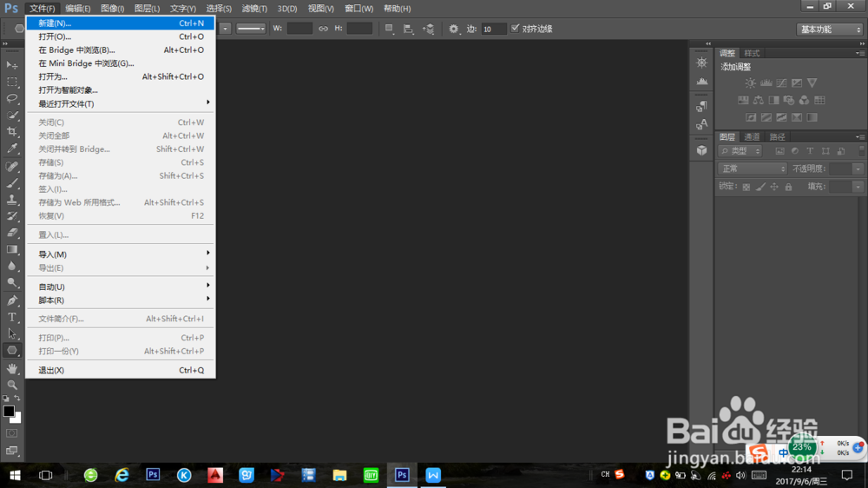Choose 打开(O)... from the file menu

click(x=121, y=36)
